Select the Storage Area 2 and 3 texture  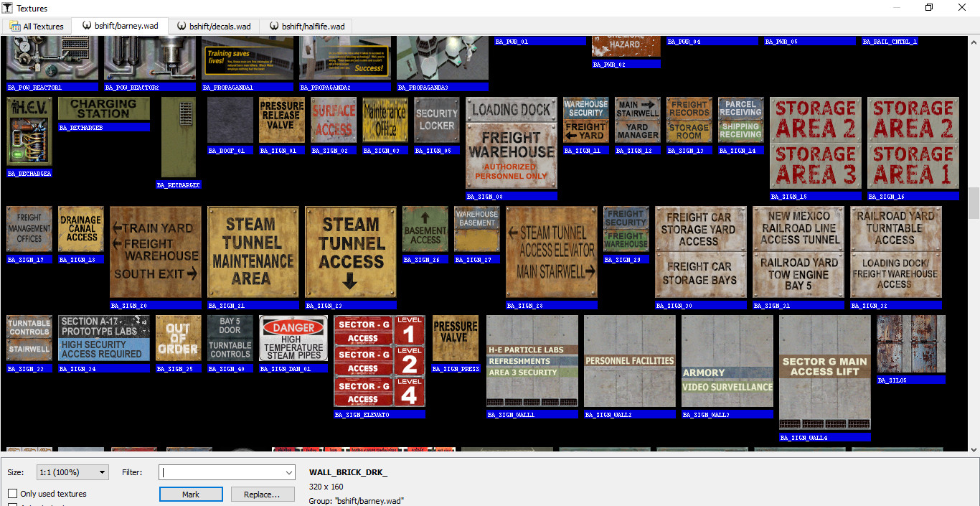816,143
